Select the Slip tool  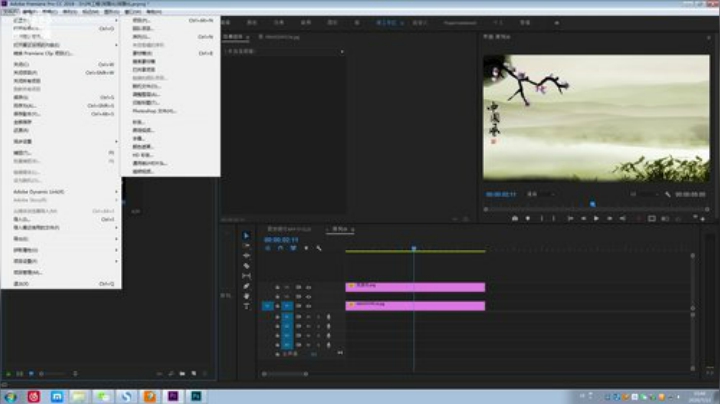tap(246, 276)
